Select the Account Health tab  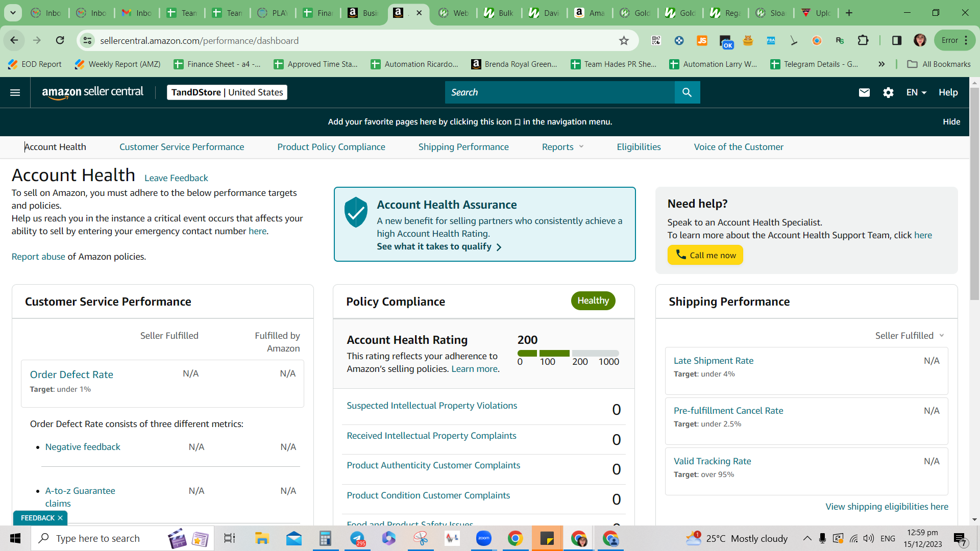tap(55, 147)
